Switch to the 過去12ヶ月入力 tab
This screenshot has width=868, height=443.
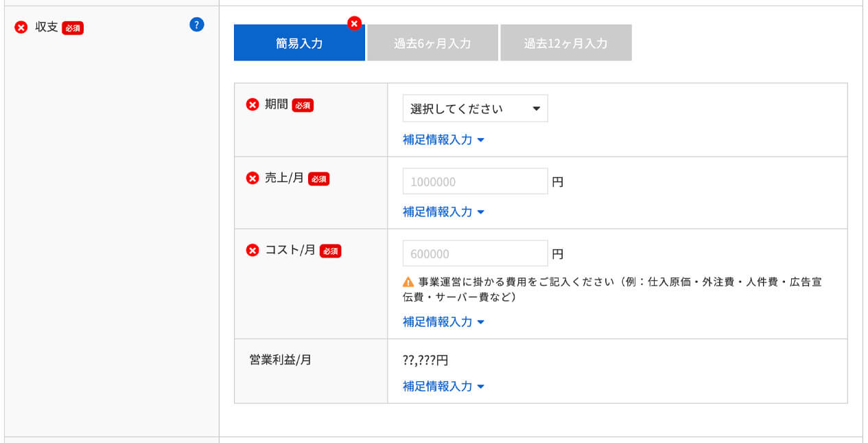click(566, 43)
